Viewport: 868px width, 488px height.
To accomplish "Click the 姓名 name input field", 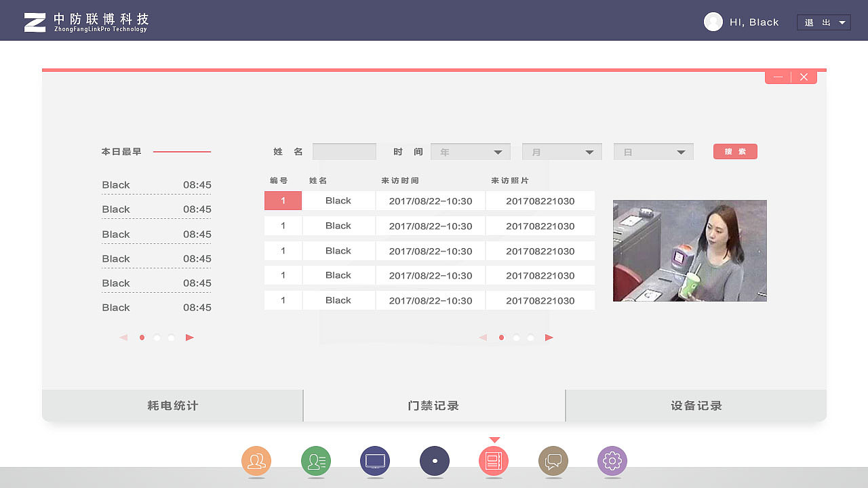I will coord(344,152).
